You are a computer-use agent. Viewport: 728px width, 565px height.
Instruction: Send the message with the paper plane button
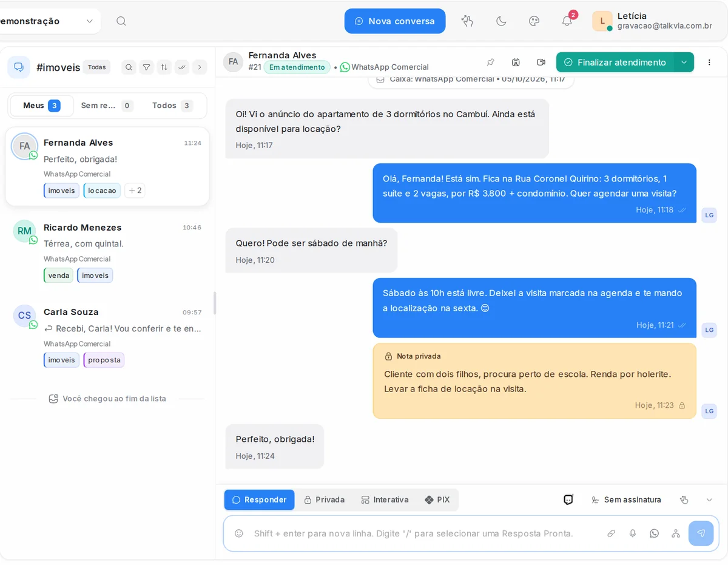701,533
